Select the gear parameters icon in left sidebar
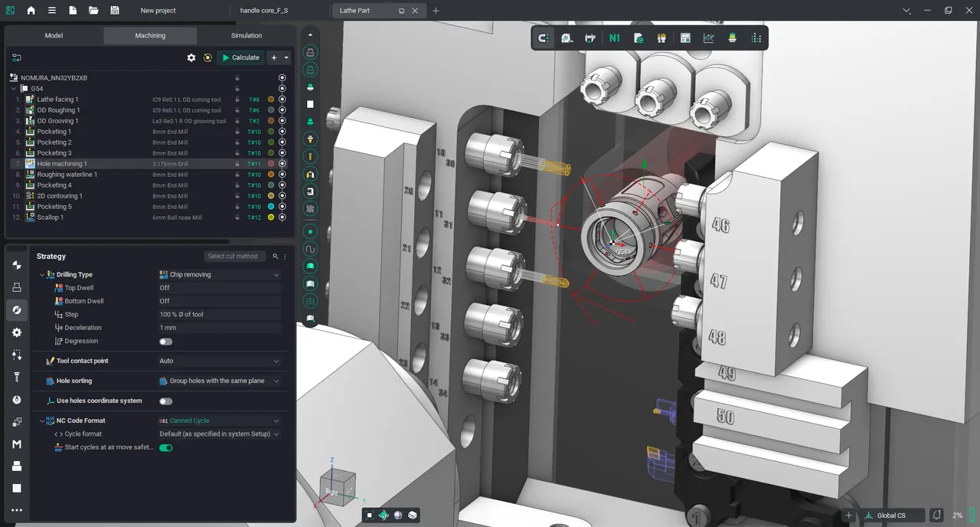The height and width of the screenshot is (527, 980). point(17,332)
